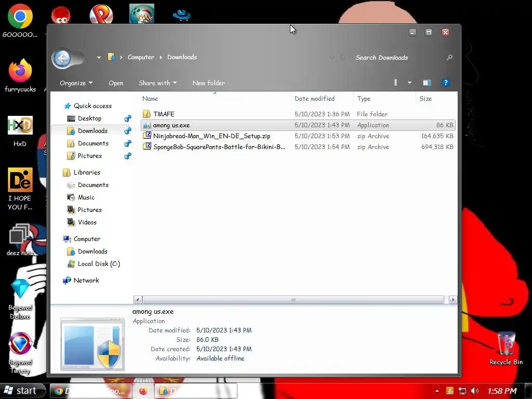Open the Recycle Bin on the desktop

[x=506, y=348]
